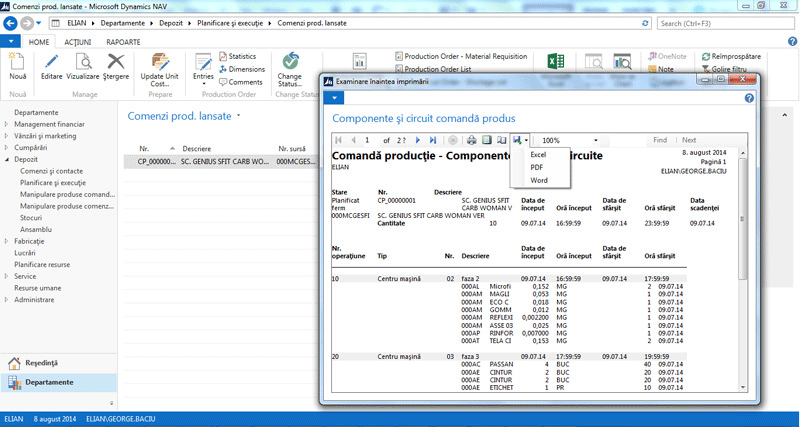Choose Word from the export menu
The width and height of the screenshot is (800, 427).
pos(539,181)
